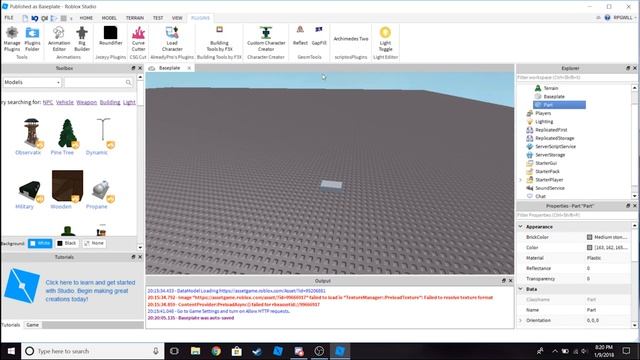
Task: Insert the Propane tank model
Action: tap(101, 190)
